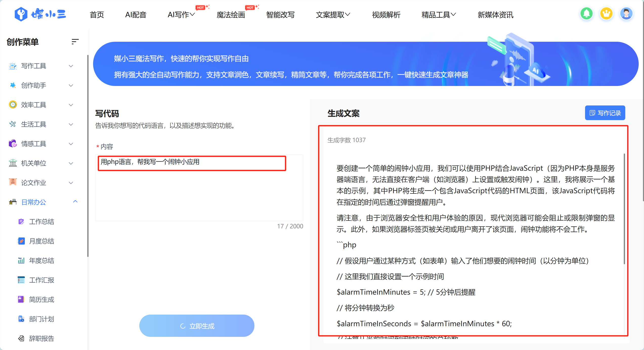Click the ```php line in output

346,245
